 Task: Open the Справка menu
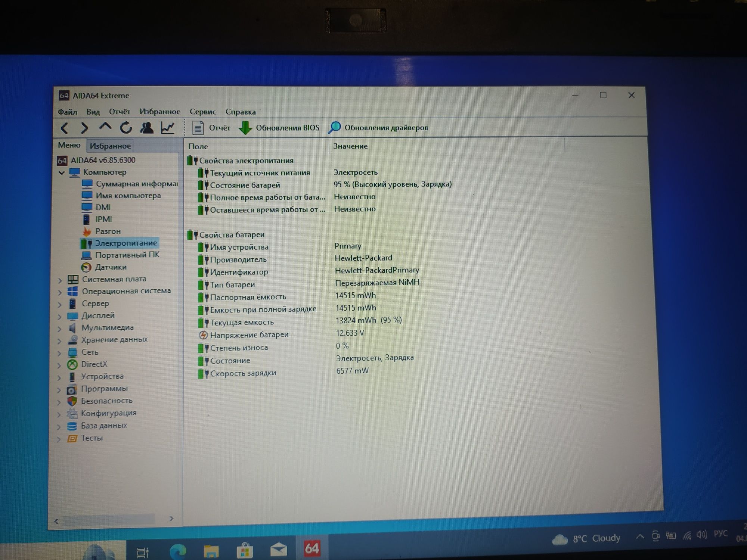click(x=241, y=112)
